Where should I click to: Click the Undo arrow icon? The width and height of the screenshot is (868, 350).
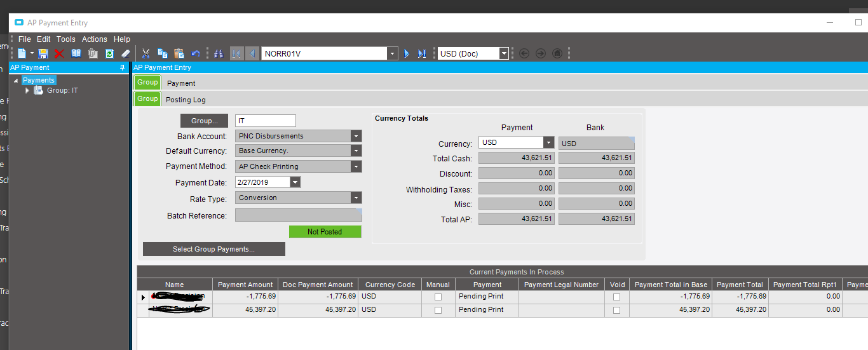pyautogui.click(x=196, y=54)
